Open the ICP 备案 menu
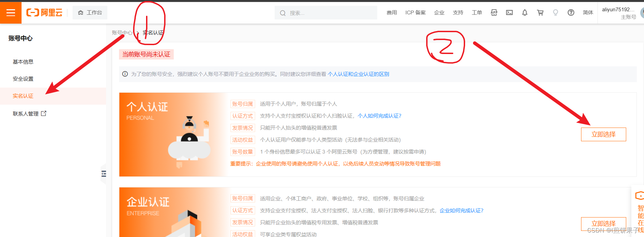This screenshot has height=237, width=644. [416, 13]
